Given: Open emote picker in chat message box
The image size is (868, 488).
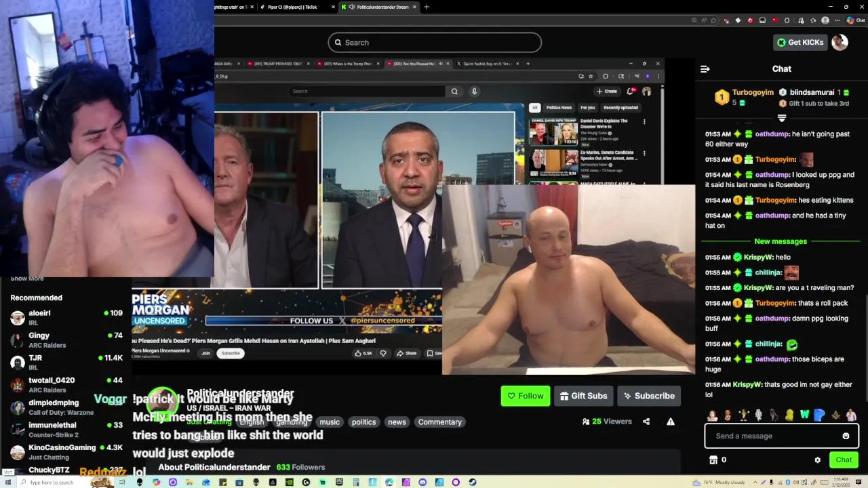Looking at the screenshot, I should (x=846, y=436).
